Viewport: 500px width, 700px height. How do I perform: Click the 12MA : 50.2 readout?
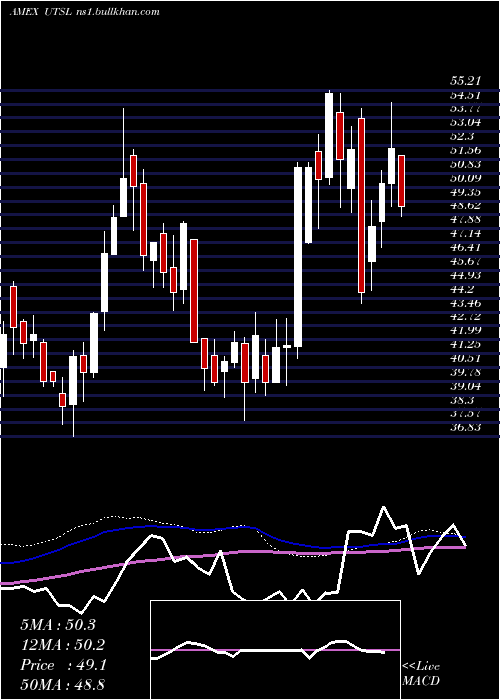click(63, 645)
